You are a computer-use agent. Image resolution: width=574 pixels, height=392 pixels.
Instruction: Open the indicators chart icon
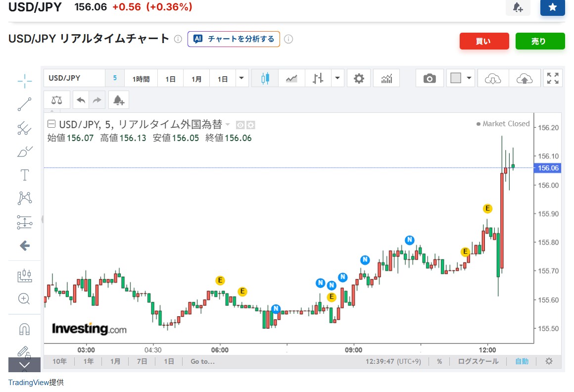[386, 78]
